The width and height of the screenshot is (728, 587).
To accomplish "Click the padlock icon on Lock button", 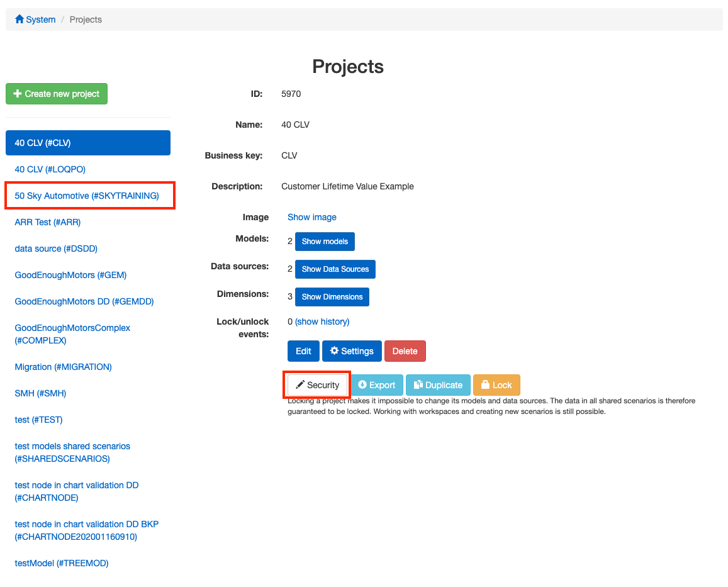I will pyautogui.click(x=485, y=385).
